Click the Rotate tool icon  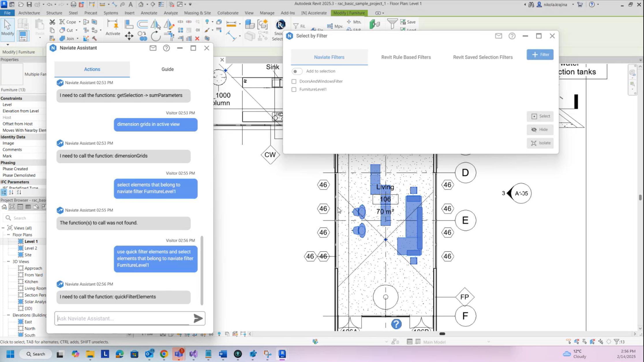pos(156,36)
